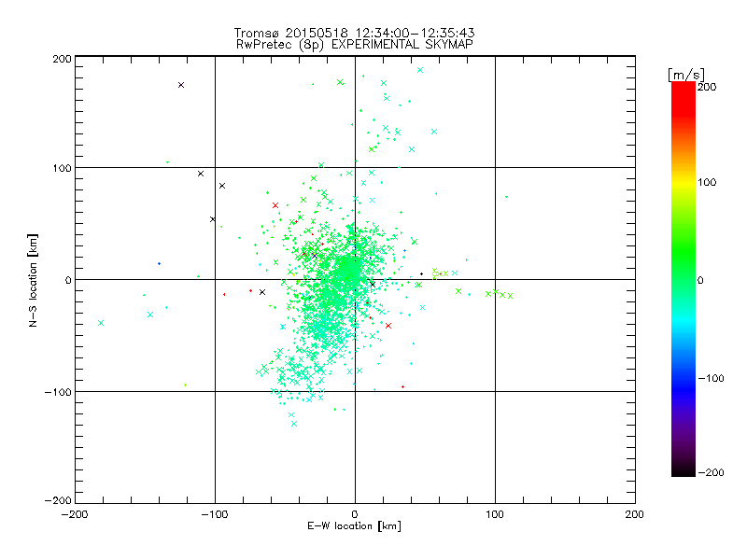Click the cyan X marker at the far left near -40 km
Image resolution: width=747 pixels, height=560 pixels.
101,323
